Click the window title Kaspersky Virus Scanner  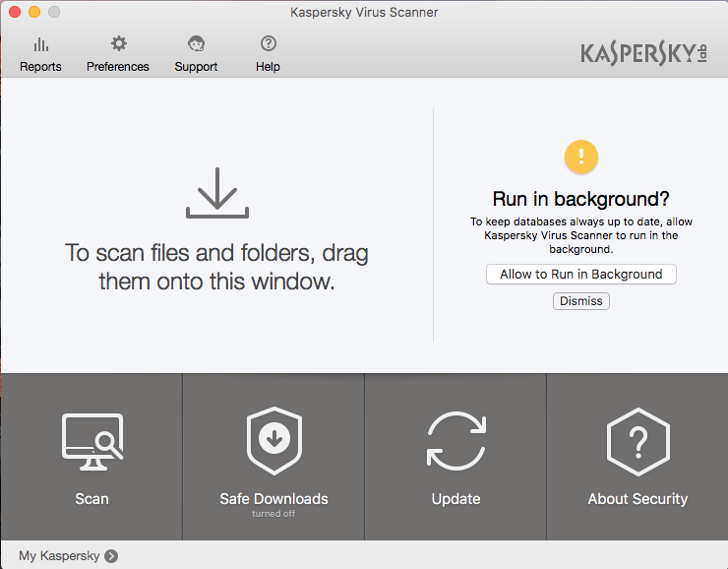click(364, 12)
